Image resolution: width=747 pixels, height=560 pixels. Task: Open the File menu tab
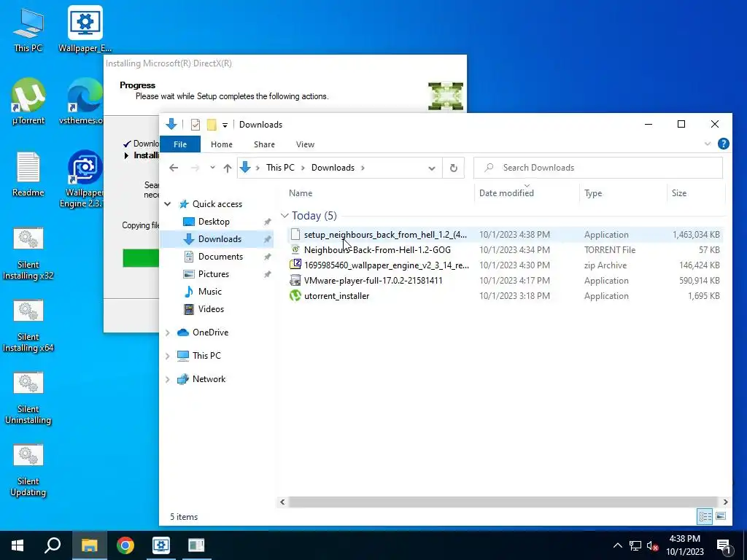click(180, 144)
